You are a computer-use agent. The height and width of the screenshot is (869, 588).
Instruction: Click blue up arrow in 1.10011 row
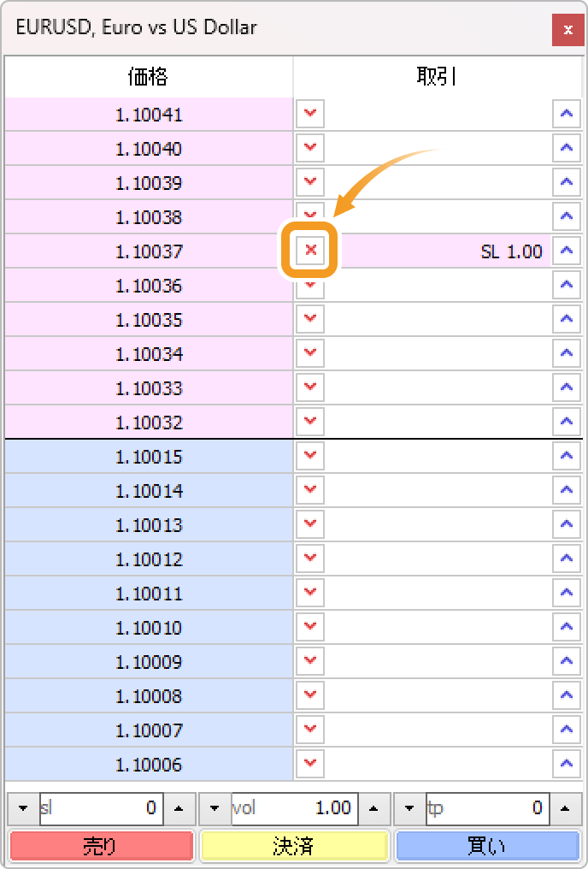[566, 593]
